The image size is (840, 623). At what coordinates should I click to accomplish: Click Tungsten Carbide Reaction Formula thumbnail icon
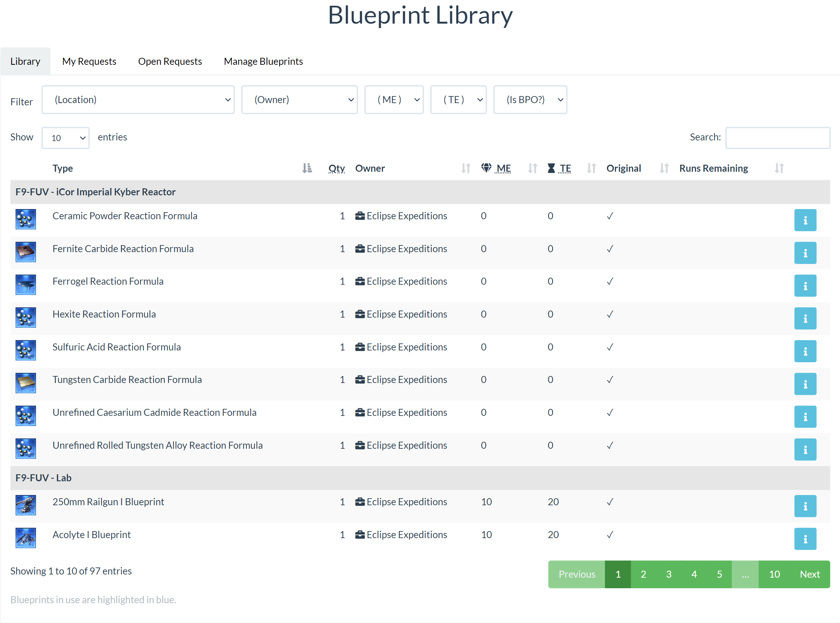[x=26, y=383]
